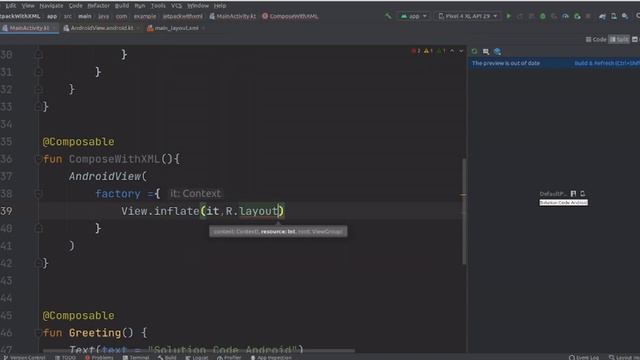
Task: Open the Navigate menu
Action: pyautogui.click(x=51, y=6)
